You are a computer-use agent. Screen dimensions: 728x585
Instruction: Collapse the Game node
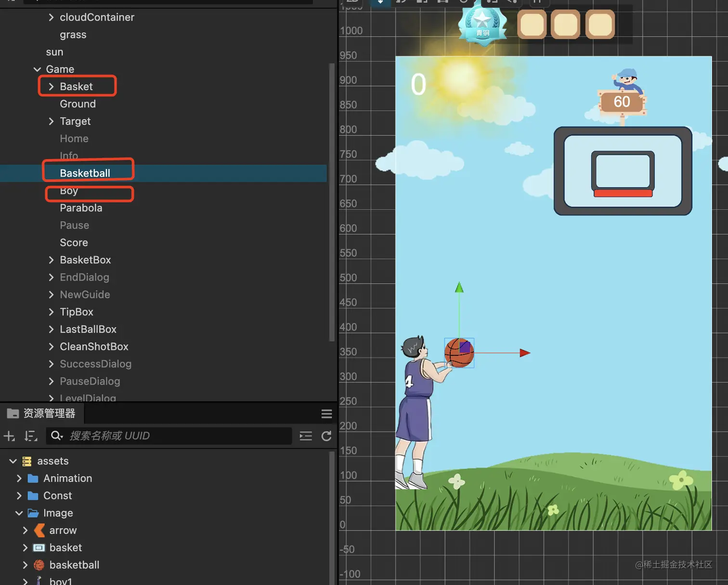(37, 69)
